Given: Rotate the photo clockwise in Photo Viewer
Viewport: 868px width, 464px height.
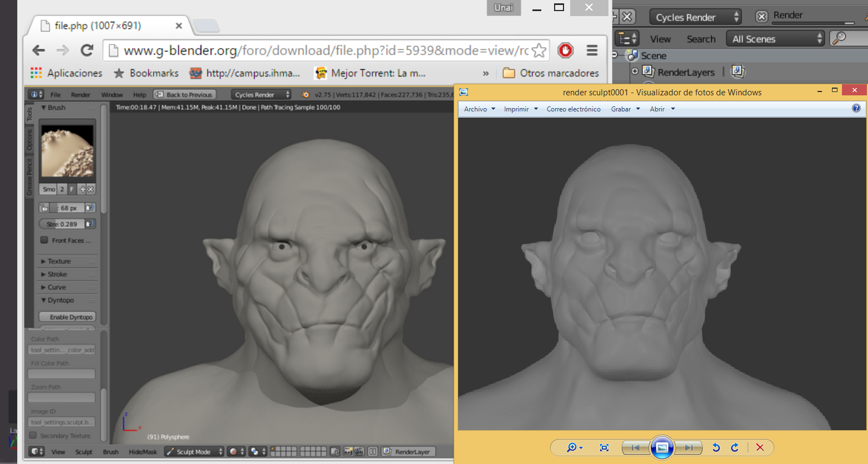Looking at the screenshot, I should [735, 447].
